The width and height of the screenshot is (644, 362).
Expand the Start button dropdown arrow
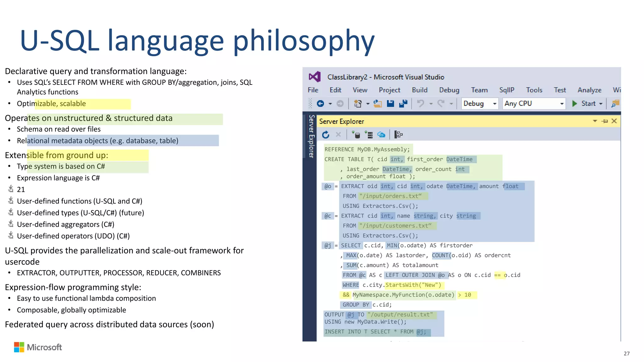[x=601, y=104]
